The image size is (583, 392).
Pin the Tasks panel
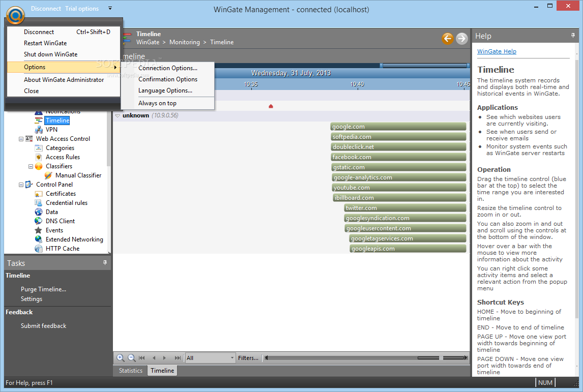coord(105,263)
